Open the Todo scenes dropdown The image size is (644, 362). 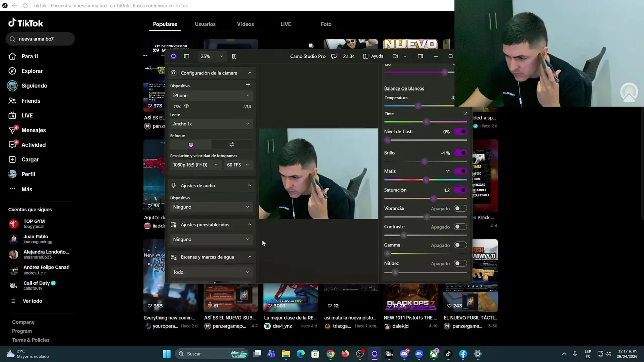[x=211, y=272]
